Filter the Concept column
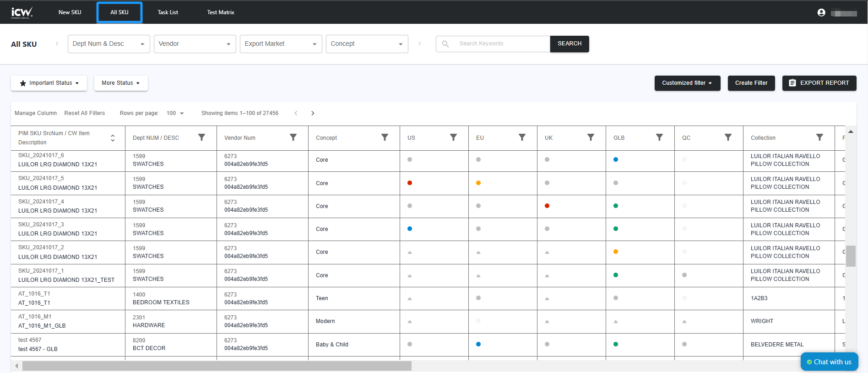 click(385, 137)
